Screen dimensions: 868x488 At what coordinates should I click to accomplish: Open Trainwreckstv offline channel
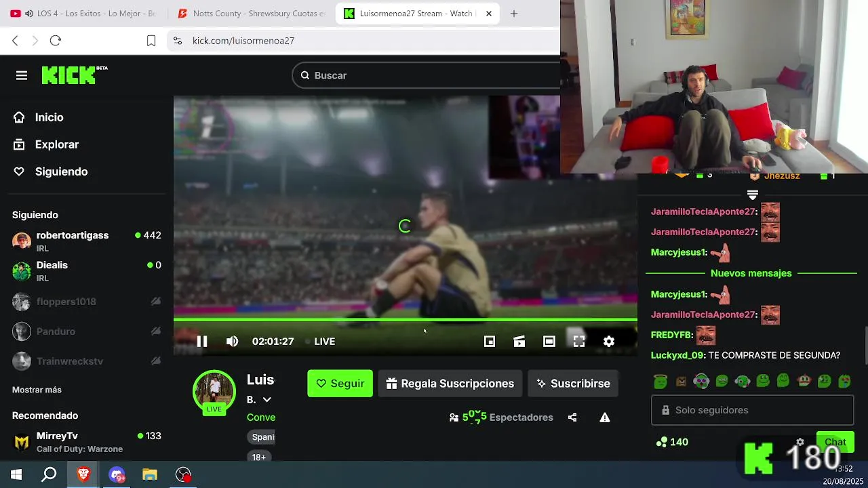pos(87,361)
